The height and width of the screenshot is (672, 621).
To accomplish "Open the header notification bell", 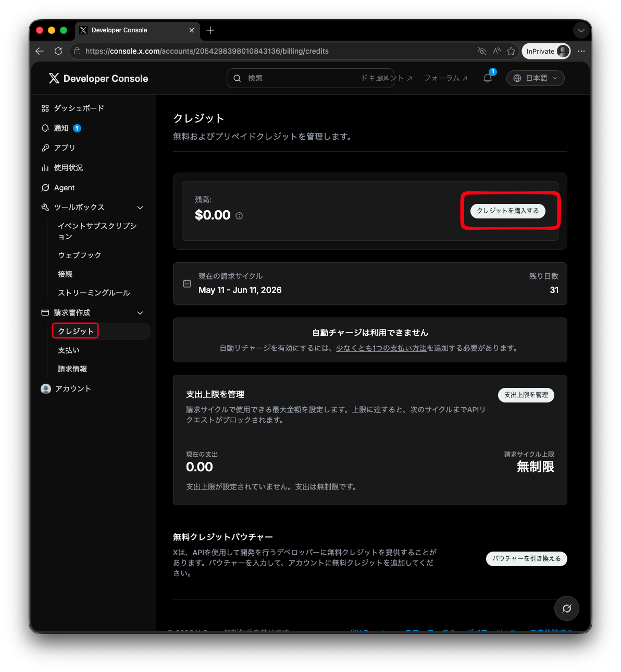I will [488, 78].
